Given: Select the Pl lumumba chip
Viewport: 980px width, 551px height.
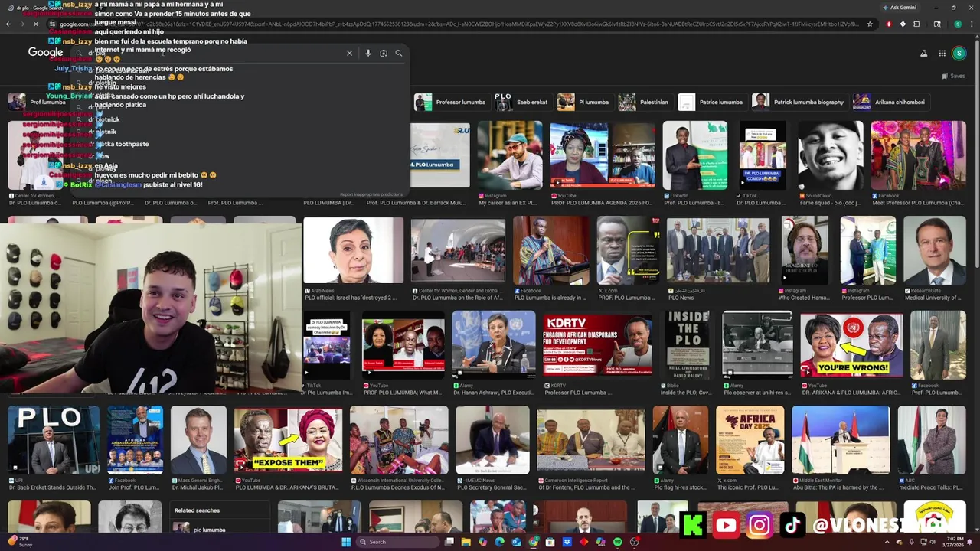Looking at the screenshot, I should [x=583, y=102].
